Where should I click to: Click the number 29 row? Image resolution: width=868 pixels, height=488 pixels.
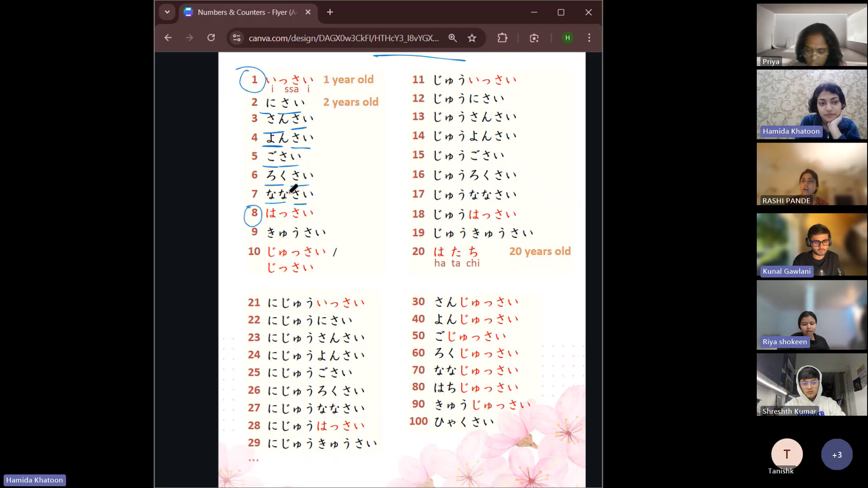[312, 443]
